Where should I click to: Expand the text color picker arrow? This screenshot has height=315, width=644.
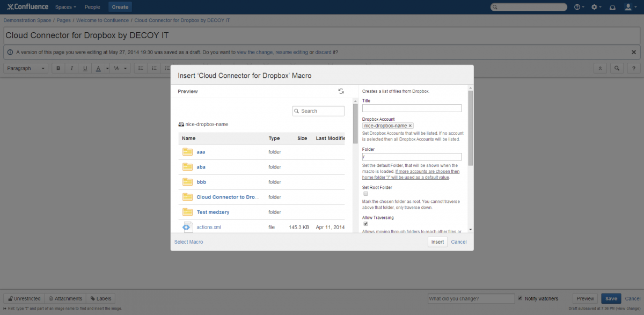point(107,69)
